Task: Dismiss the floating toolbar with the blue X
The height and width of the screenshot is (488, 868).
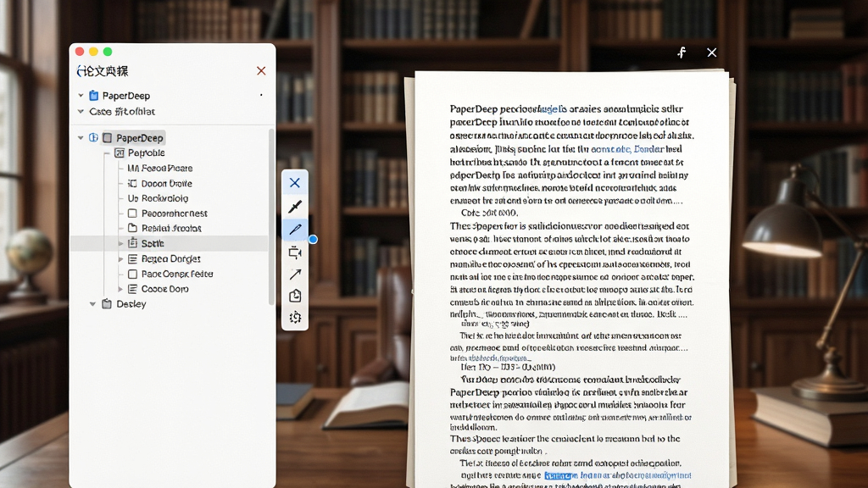Action: point(294,183)
